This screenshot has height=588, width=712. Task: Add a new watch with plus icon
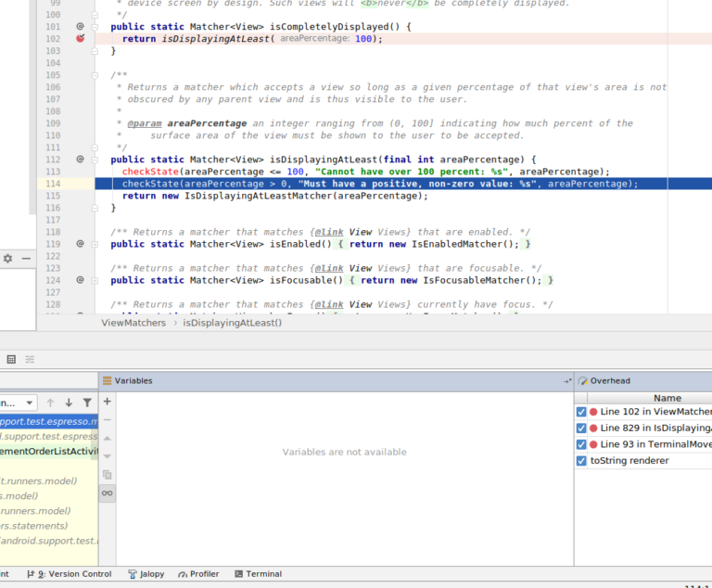click(108, 402)
